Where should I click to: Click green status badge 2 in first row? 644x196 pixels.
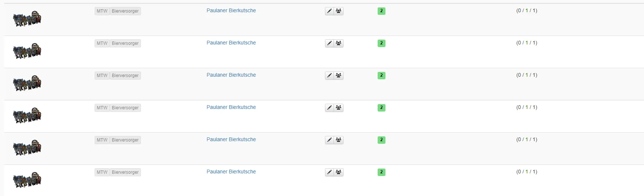click(x=381, y=11)
